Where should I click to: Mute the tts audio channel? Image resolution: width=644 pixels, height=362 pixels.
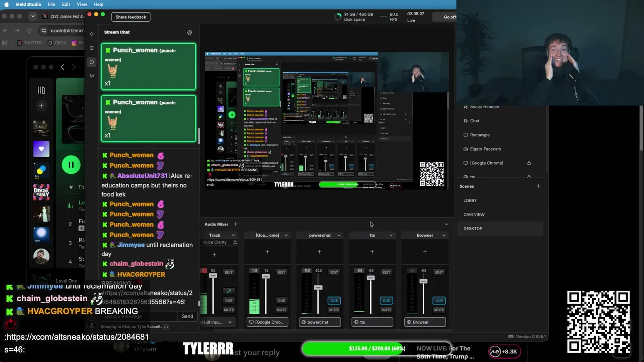(x=386, y=310)
